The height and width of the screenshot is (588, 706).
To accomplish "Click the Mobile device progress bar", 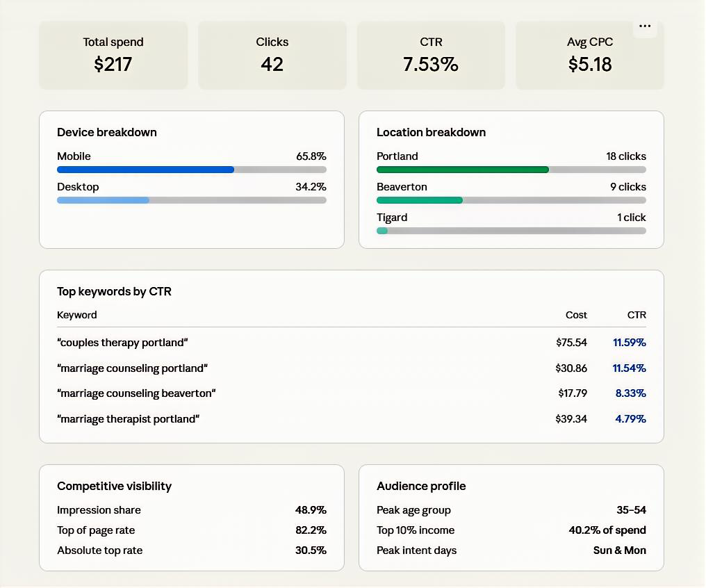I will click(x=191, y=170).
